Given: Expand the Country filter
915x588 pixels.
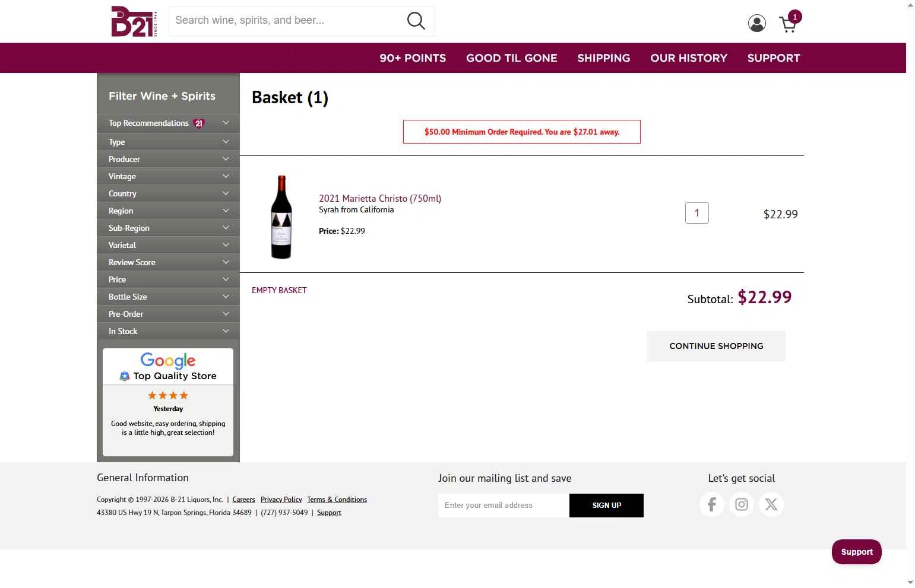Looking at the screenshot, I should pyautogui.click(x=168, y=193).
